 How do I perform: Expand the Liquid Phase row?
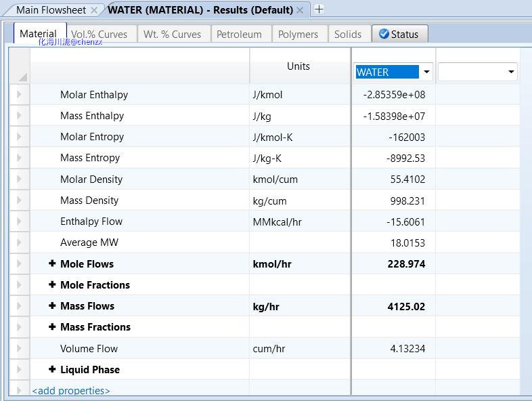(52, 369)
